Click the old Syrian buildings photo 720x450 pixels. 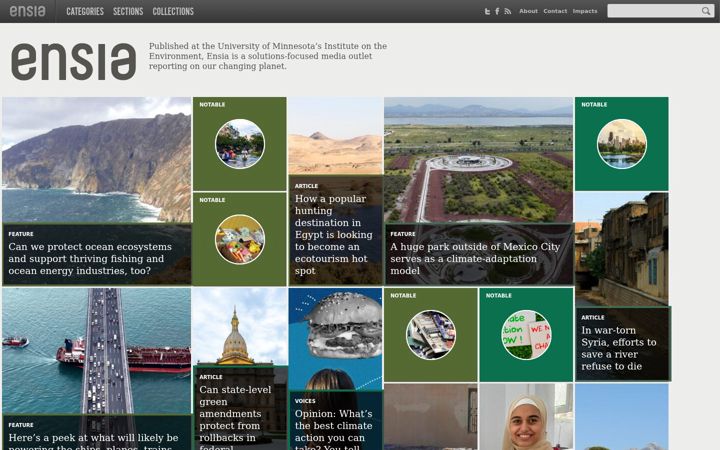point(622,249)
